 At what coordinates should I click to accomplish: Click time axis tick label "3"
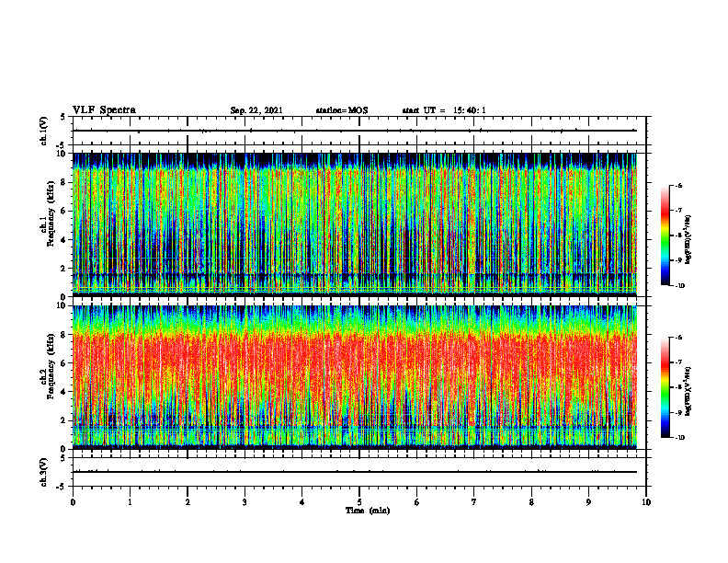(x=245, y=502)
